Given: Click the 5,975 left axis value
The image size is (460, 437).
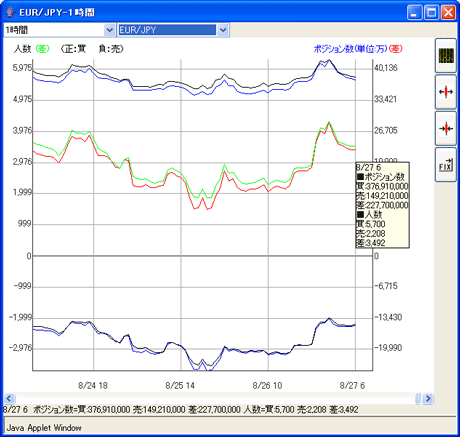Looking at the screenshot, I should click(x=22, y=68).
